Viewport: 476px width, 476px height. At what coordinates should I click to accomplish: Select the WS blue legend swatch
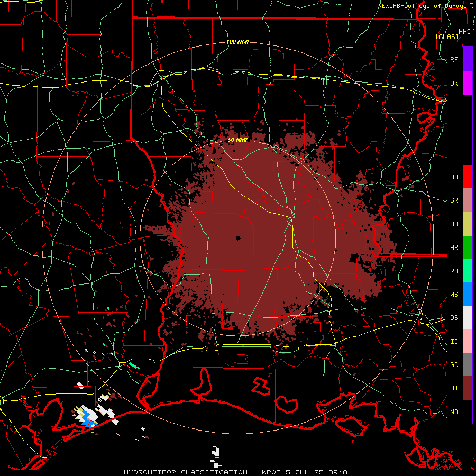[x=467, y=294]
